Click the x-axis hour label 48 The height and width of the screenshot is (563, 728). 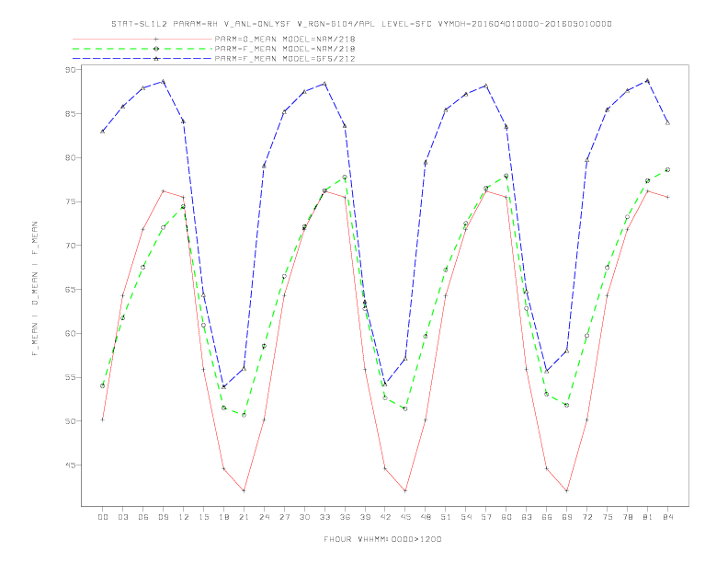coord(426,517)
